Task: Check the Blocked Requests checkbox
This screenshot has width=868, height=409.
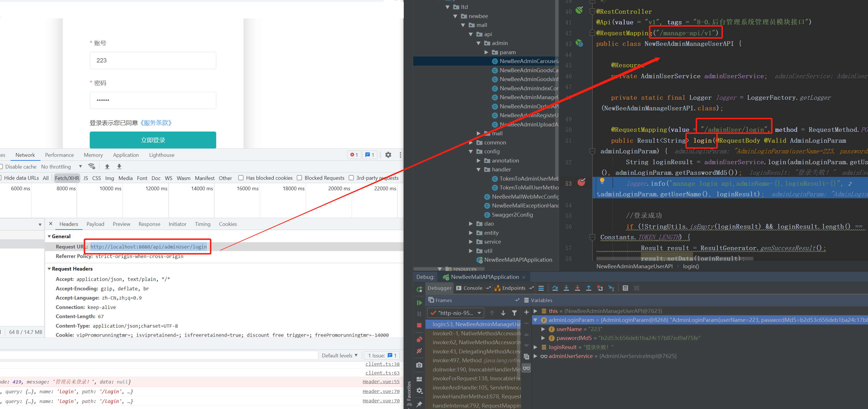Action: click(299, 178)
